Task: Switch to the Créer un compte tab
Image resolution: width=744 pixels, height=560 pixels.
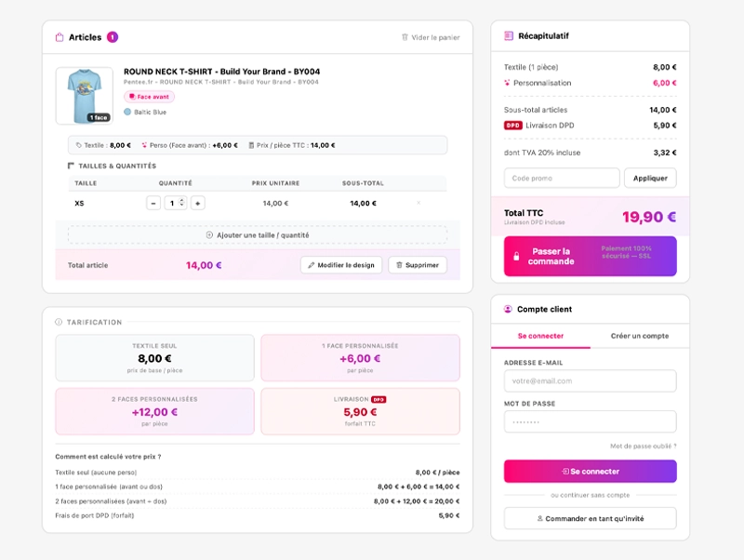Action: [640, 336]
